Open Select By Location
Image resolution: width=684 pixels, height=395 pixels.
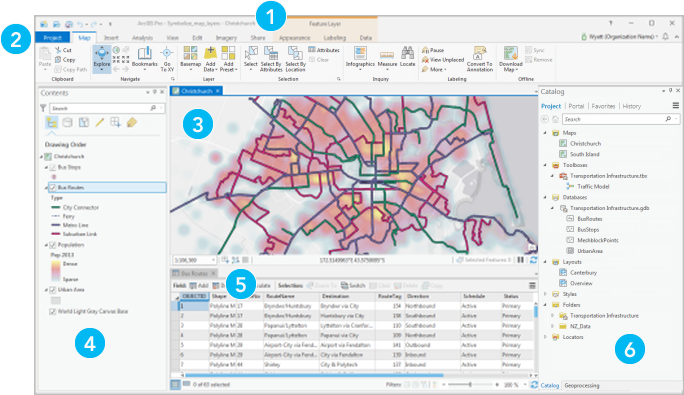coord(295,59)
